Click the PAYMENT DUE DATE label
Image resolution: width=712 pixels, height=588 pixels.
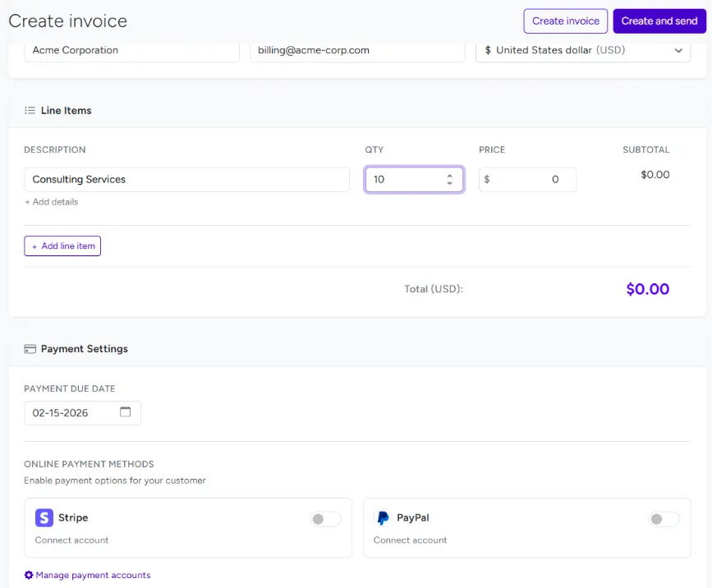70,388
